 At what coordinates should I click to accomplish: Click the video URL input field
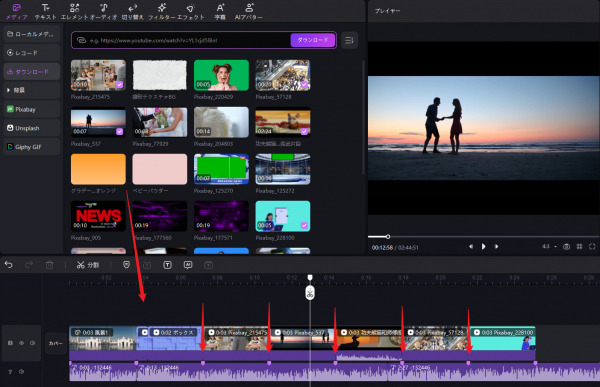coord(182,40)
